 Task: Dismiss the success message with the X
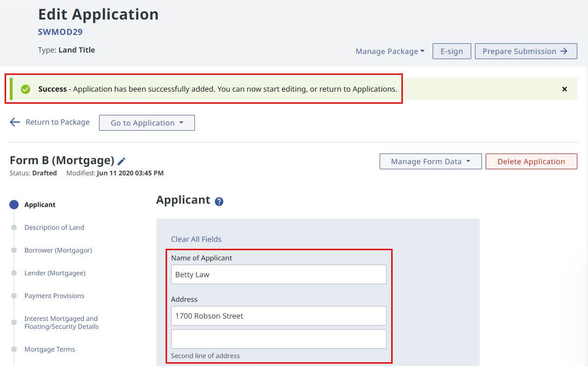[x=564, y=89]
